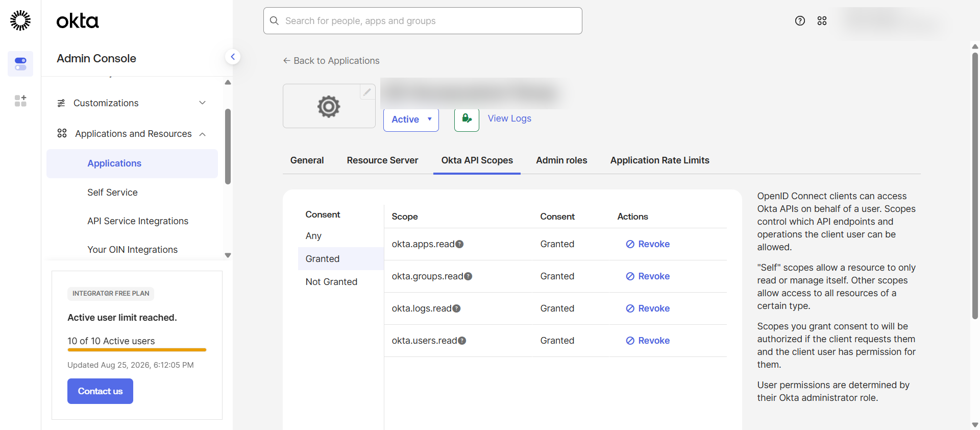This screenshot has height=430, width=980.
Task: Click the blurred user account menu
Action: (x=891, y=21)
